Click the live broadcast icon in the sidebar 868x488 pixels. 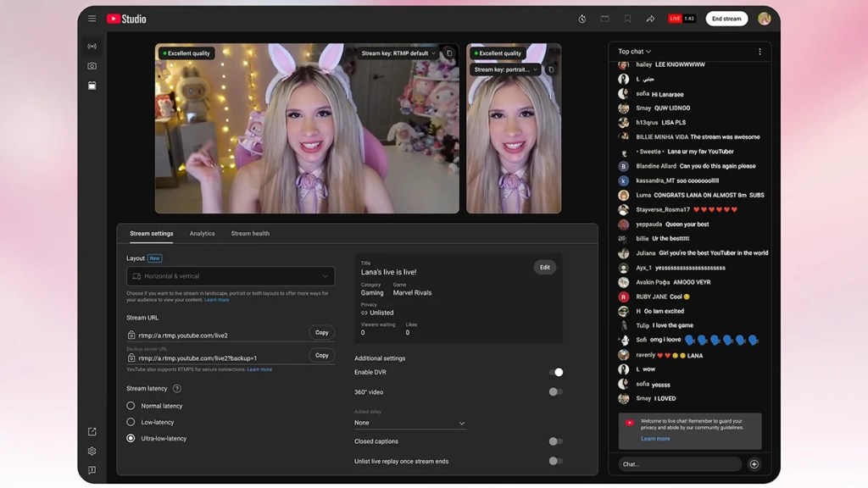point(92,45)
